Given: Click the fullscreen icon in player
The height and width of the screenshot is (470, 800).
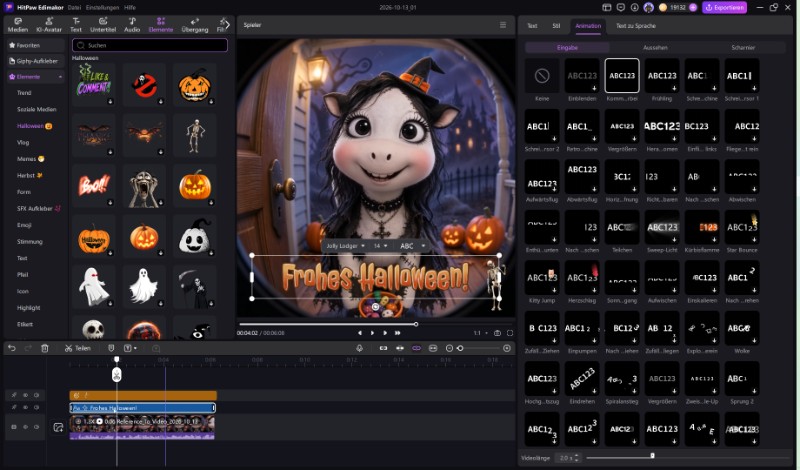Looking at the screenshot, I should tap(510, 333).
